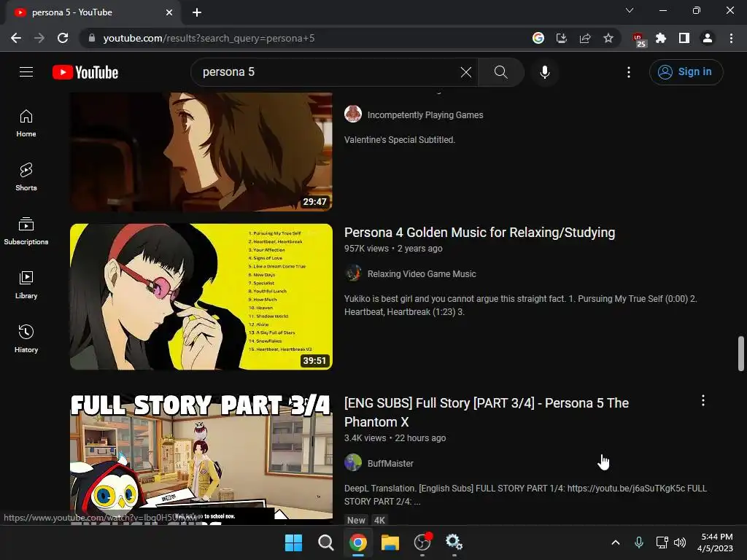This screenshot has width=747, height=560.
Task: Open the Chrome profile menu
Action: click(708, 38)
